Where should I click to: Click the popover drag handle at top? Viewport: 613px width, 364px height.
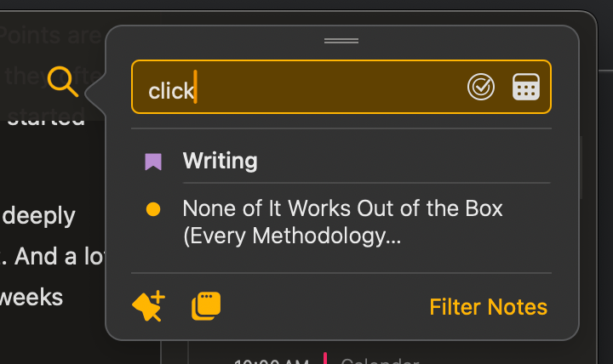pyautogui.click(x=341, y=41)
